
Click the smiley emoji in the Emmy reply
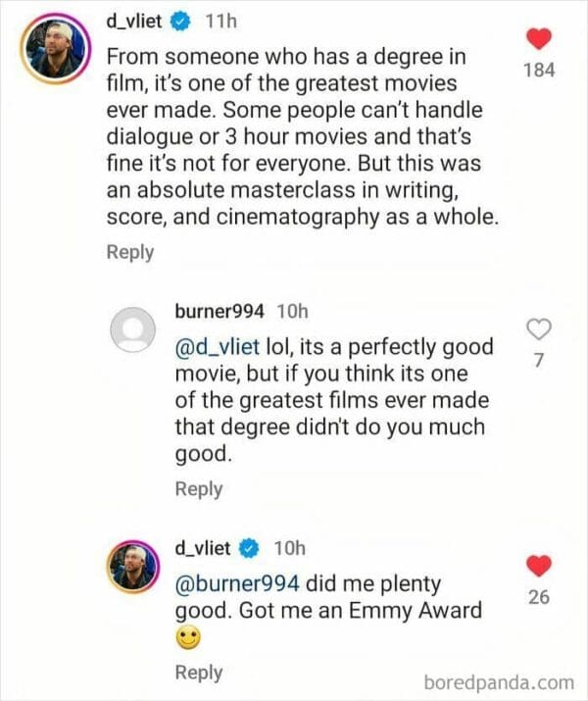pyautogui.click(x=190, y=637)
